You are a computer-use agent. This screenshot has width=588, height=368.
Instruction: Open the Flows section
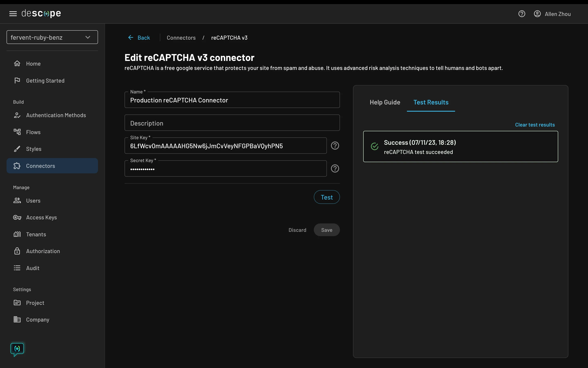52,132
